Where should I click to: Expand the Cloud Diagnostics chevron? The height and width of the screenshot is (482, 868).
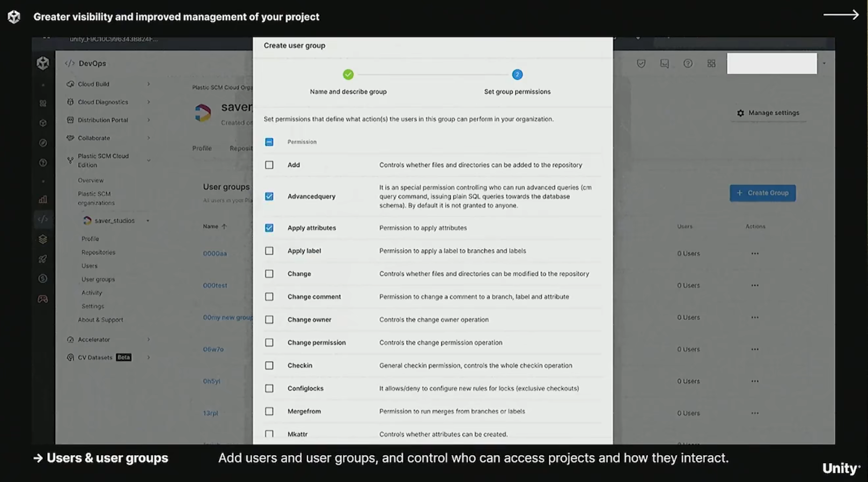coord(149,102)
